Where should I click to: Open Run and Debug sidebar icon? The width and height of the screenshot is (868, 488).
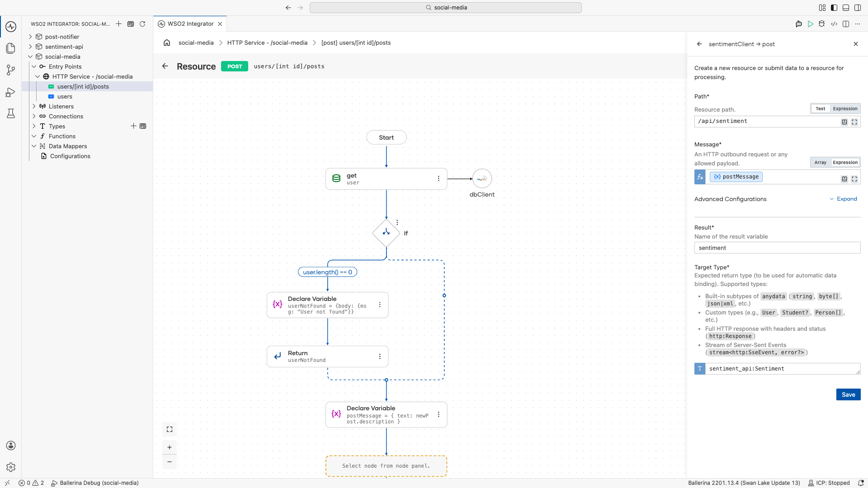pos(11,92)
